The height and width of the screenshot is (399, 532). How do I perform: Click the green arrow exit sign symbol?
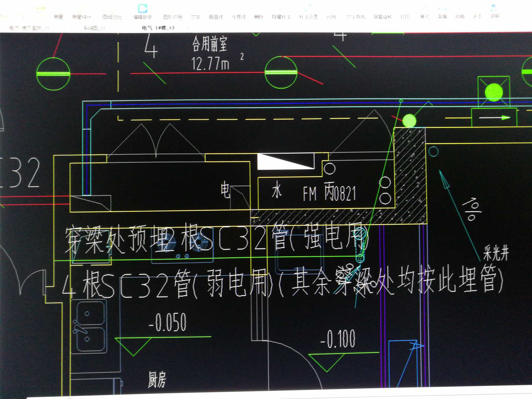[494, 117]
